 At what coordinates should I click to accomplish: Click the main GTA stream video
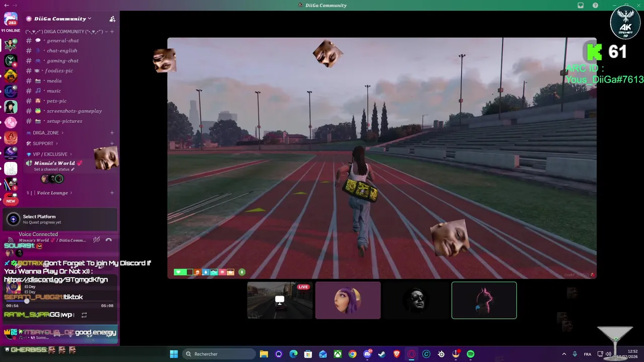[x=382, y=158]
